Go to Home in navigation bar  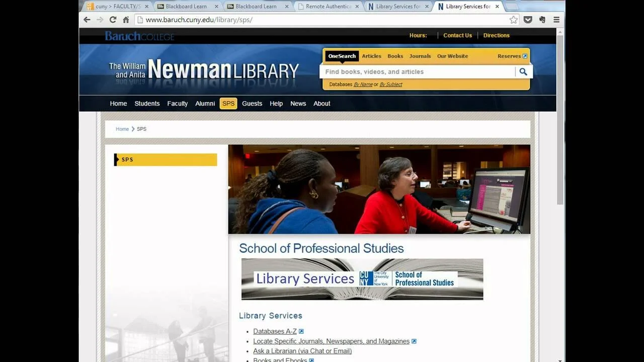118,104
